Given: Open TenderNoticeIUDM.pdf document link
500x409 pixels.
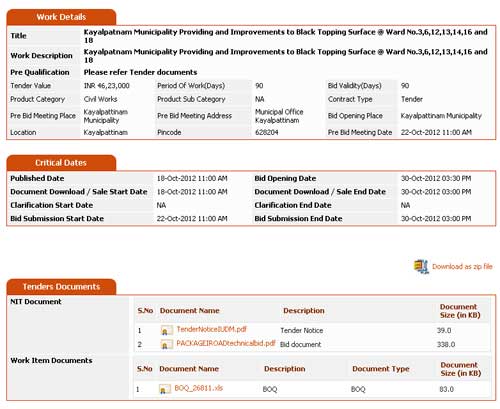Looking at the screenshot, I should click(212, 329).
